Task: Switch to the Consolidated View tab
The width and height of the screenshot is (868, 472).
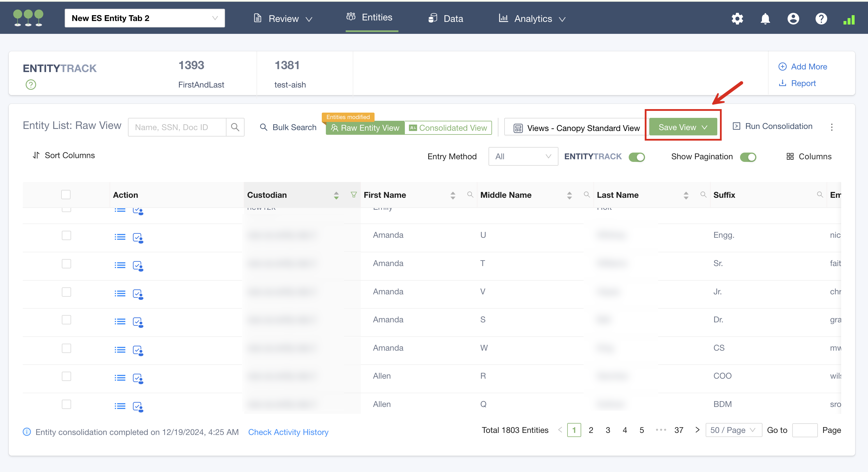Action: [448, 128]
